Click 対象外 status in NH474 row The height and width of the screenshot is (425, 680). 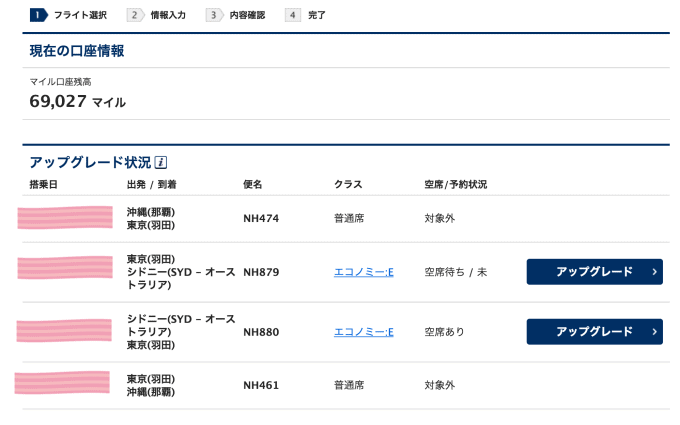439,218
